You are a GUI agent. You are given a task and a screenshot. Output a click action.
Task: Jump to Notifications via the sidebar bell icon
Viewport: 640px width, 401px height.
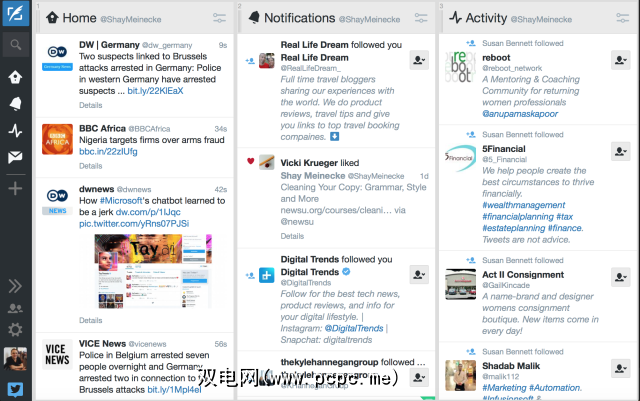pos(15,104)
